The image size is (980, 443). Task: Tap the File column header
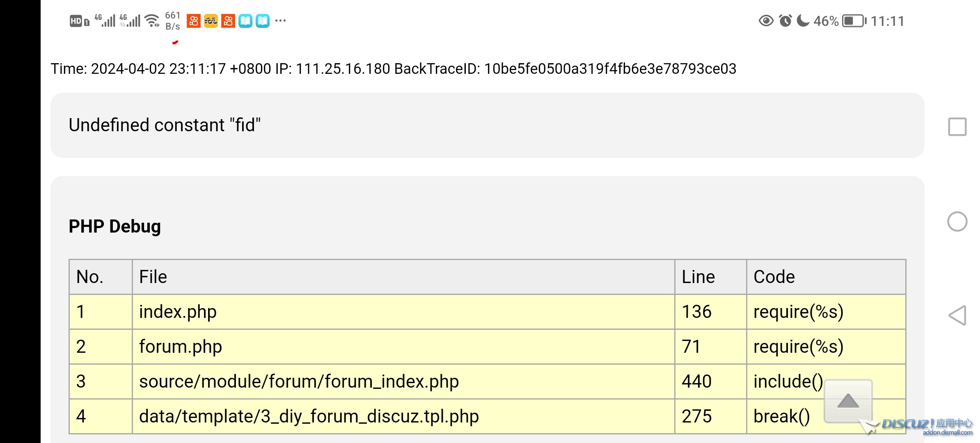153,277
